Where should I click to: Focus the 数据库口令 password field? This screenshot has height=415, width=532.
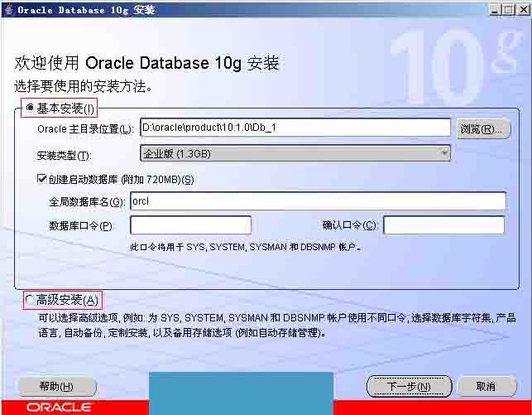click(x=190, y=225)
